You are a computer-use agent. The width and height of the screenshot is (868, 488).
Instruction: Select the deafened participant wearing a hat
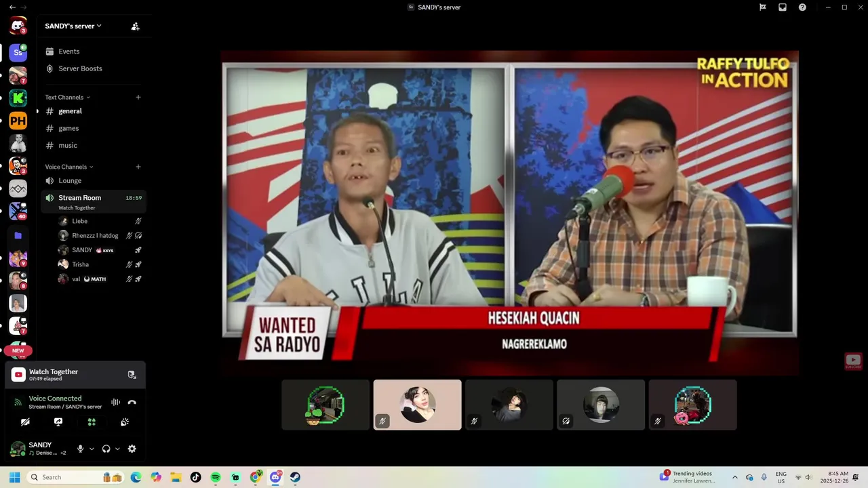tap(601, 405)
